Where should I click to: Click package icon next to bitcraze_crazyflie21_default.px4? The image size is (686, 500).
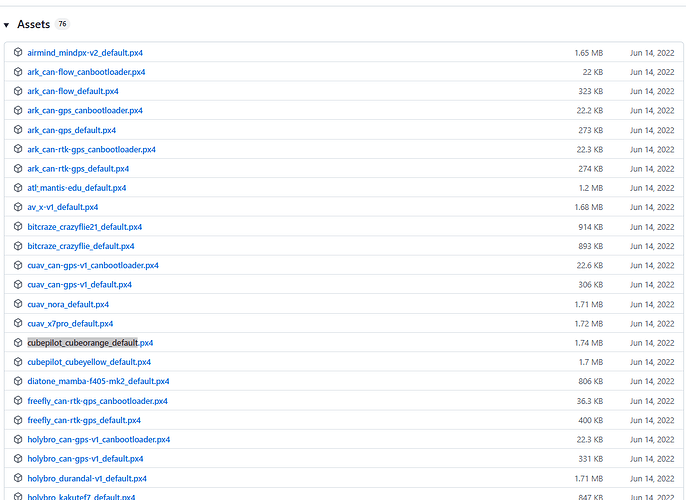(x=18, y=227)
